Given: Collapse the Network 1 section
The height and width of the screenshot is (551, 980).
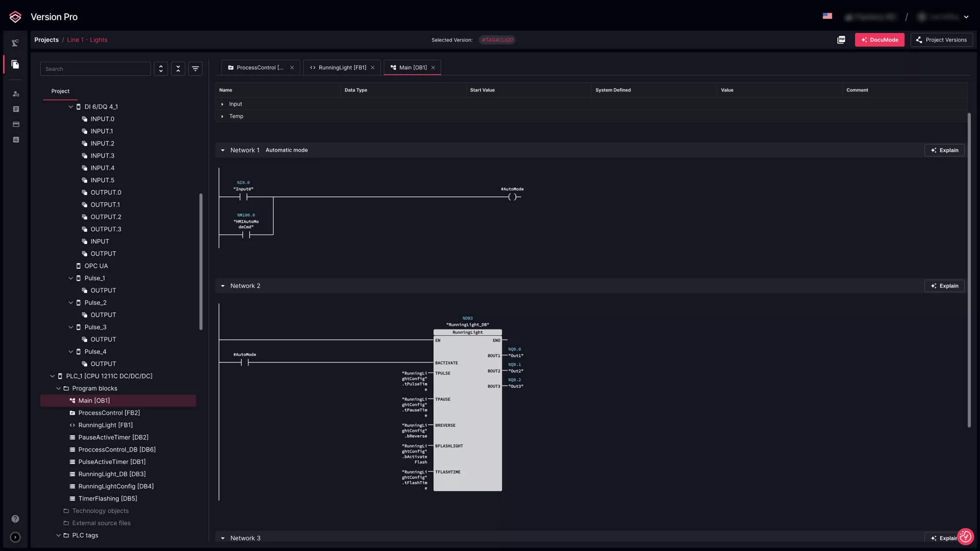Looking at the screenshot, I should pos(223,150).
